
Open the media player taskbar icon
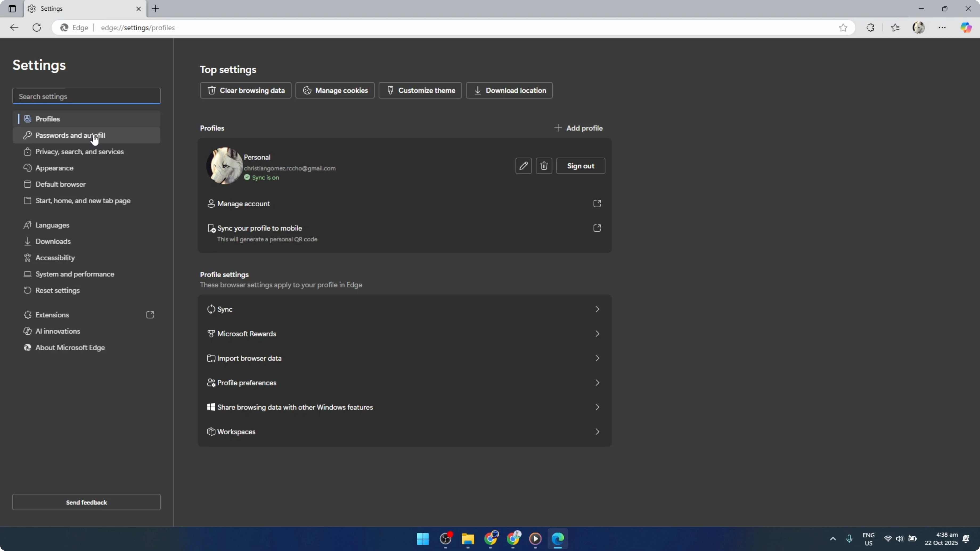535,539
